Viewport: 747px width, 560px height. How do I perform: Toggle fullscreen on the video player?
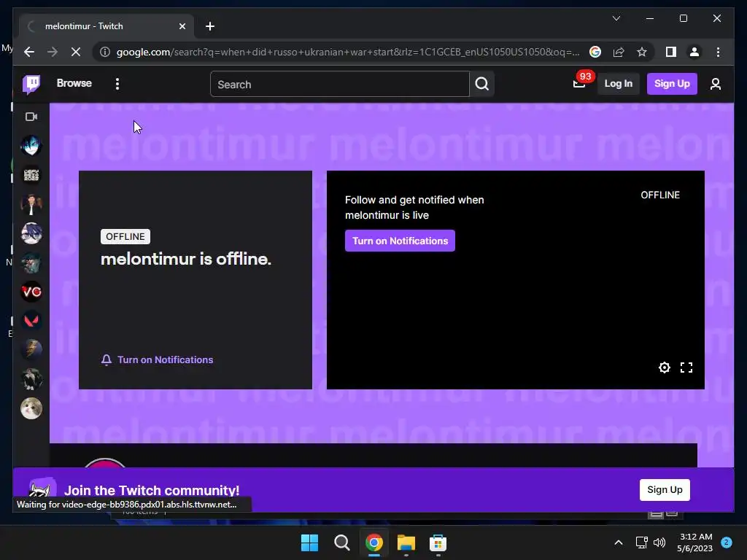(x=686, y=367)
